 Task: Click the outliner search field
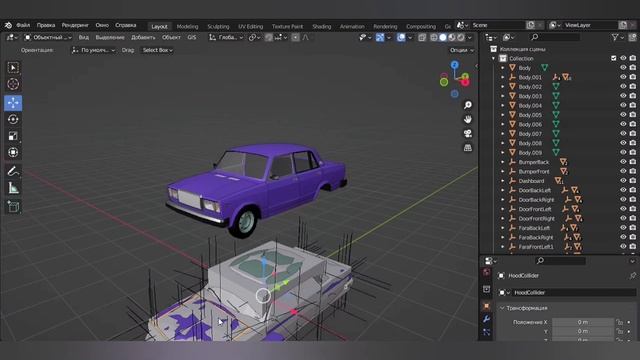554,37
